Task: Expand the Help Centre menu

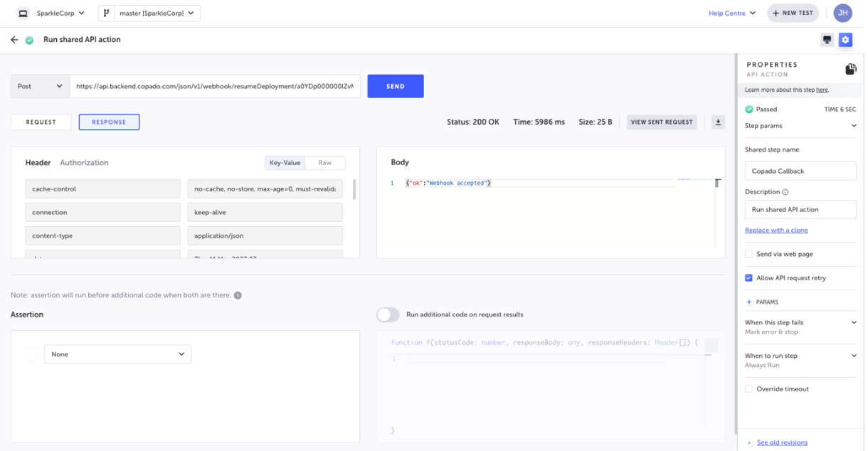Action: 732,13
